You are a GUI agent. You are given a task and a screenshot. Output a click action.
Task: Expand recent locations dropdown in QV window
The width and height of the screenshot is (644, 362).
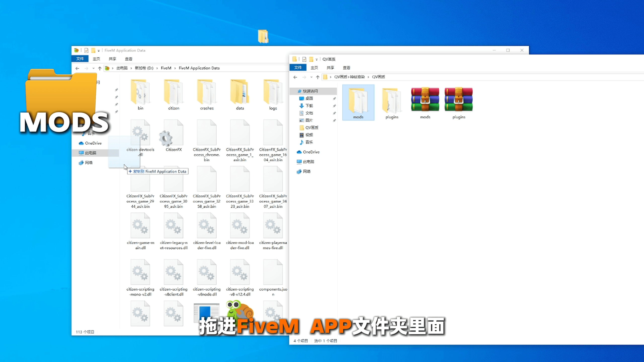[x=311, y=77]
